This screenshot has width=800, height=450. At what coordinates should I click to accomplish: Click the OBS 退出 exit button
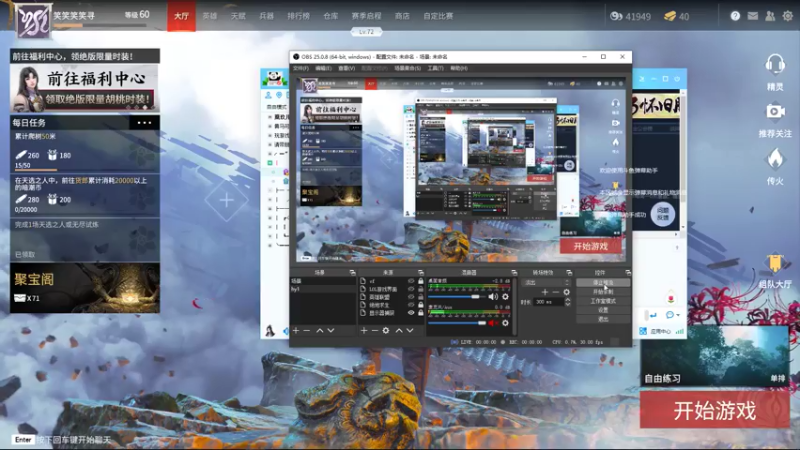coord(603,319)
